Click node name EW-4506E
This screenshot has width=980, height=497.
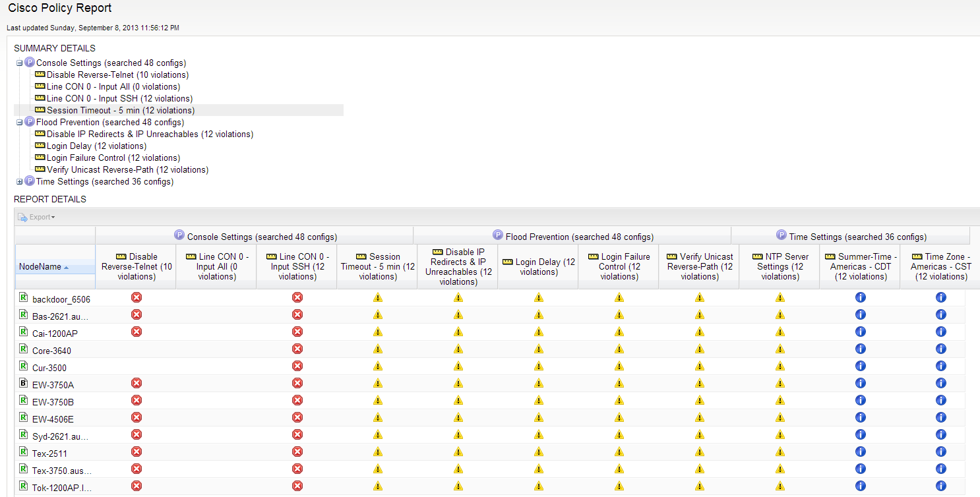click(x=53, y=419)
